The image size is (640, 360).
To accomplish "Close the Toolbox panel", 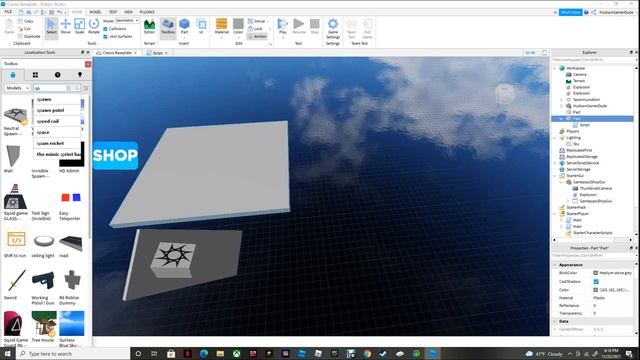I will [88, 64].
